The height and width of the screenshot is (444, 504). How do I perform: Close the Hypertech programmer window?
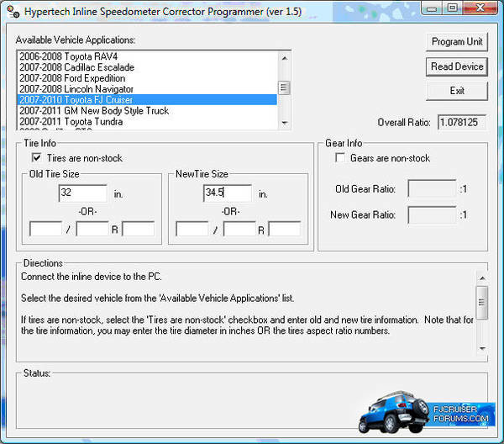coord(480,8)
